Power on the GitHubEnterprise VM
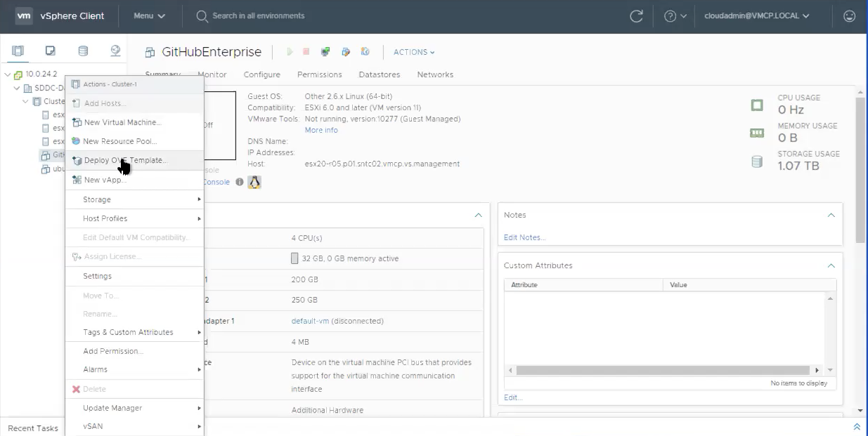 click(x=290, y=52)
